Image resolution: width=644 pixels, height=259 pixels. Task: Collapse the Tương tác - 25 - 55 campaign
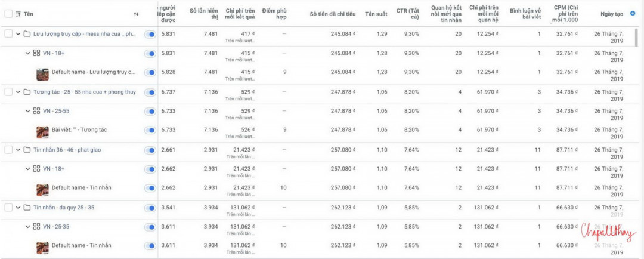(x=18, y=92)
